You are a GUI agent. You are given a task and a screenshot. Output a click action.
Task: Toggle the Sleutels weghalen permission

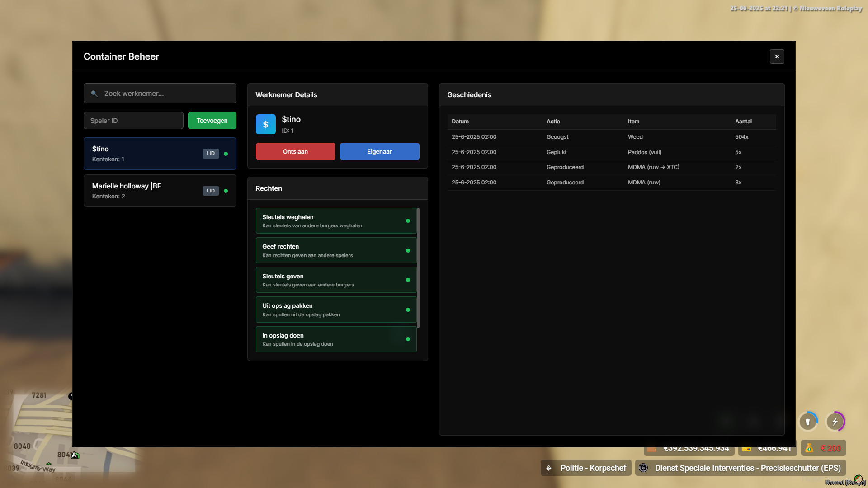[336, 221]
